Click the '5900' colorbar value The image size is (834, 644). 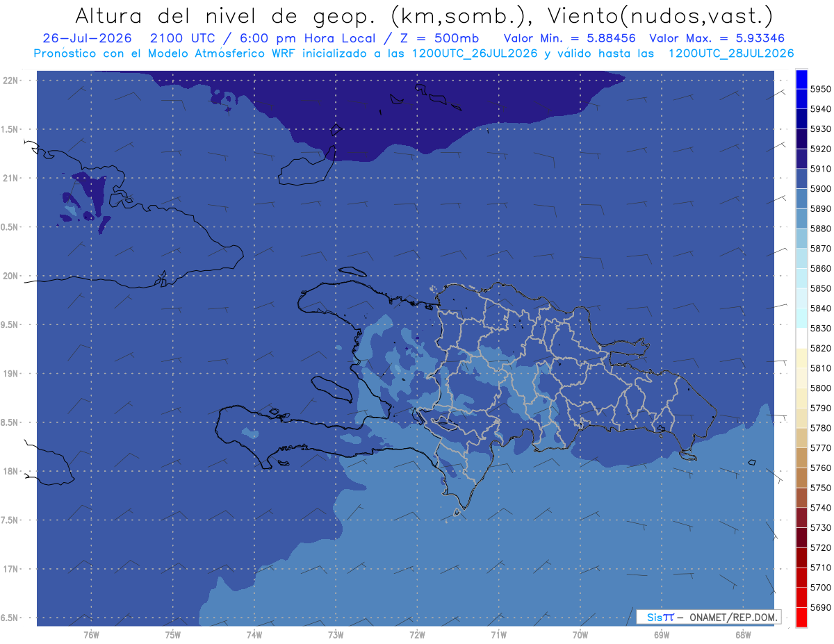coord(820,188)
